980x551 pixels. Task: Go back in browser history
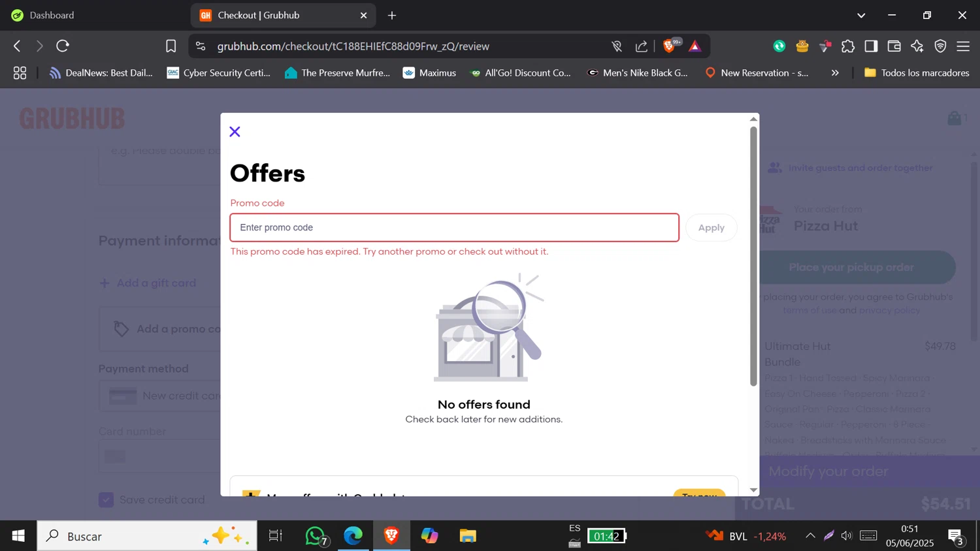18,46
